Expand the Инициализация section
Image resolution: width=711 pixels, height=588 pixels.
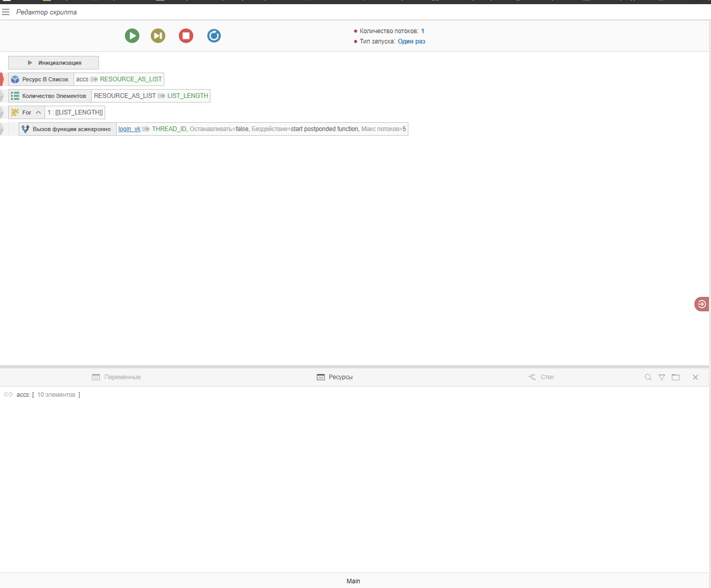[x=53, y=63]
